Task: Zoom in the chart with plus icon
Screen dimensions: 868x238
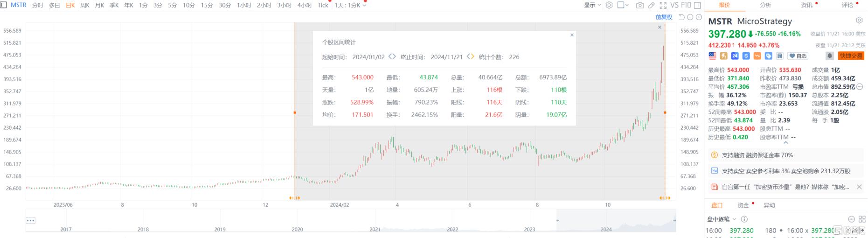Action: point(699,17)
